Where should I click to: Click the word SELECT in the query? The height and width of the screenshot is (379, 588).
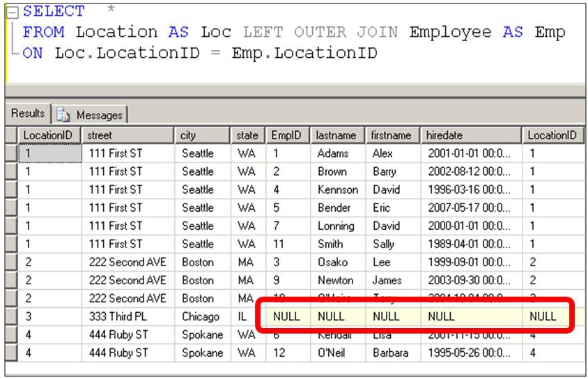[x=54, y=11]
